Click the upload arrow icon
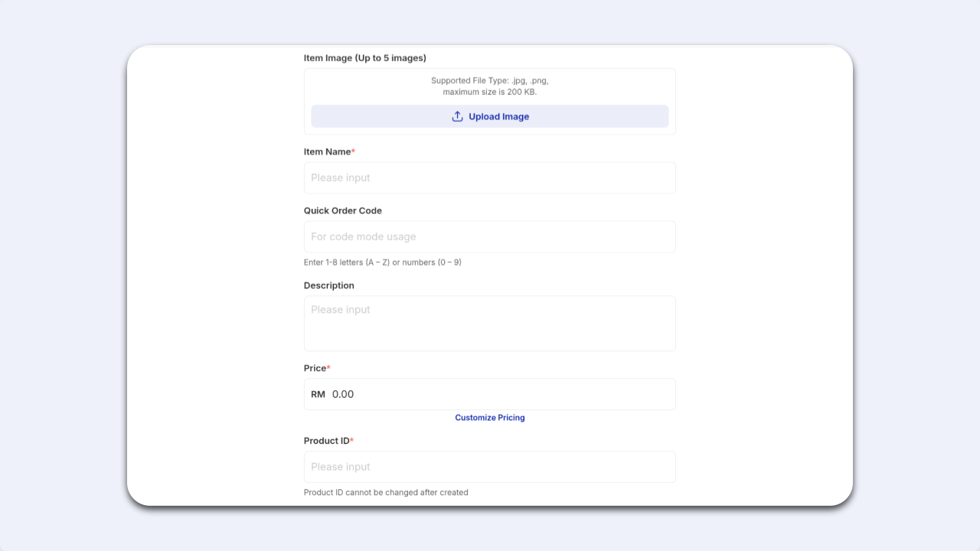Image resolution: width=980 pixels, height=551 pixels. point(457,116)
